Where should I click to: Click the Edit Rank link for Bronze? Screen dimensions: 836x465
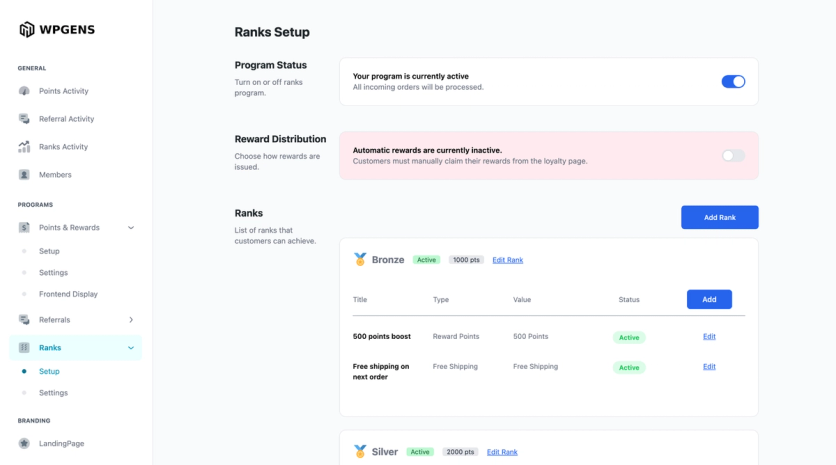coord(508,260)
